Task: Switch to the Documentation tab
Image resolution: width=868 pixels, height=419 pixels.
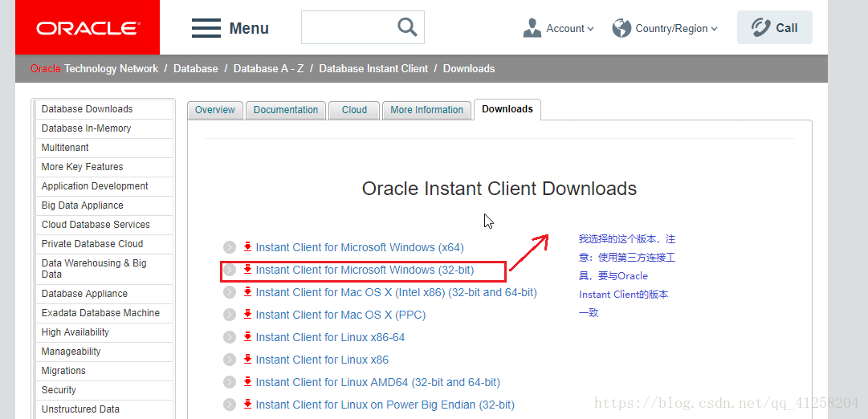Action: coord(286,110)
